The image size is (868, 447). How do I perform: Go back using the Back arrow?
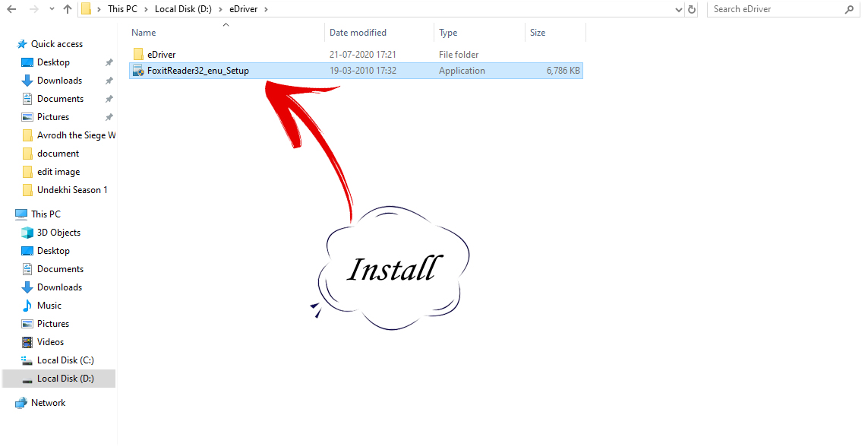[x=11, y=9]
